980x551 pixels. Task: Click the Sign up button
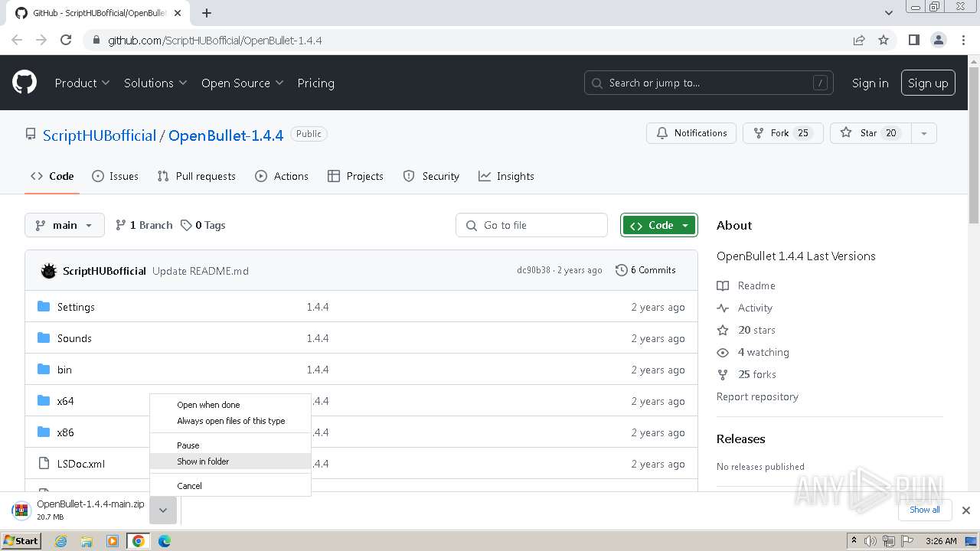pos(928,83)
